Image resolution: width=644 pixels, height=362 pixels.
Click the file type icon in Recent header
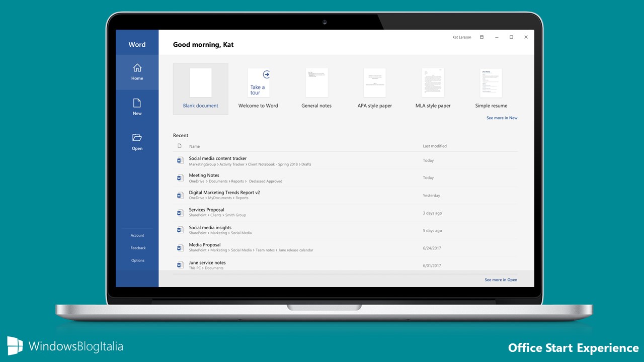180,146
